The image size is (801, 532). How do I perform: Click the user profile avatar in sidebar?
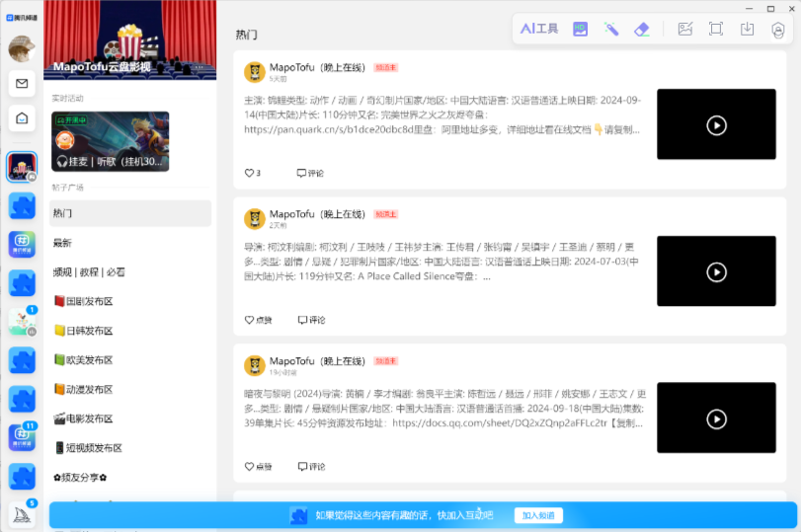22,48
